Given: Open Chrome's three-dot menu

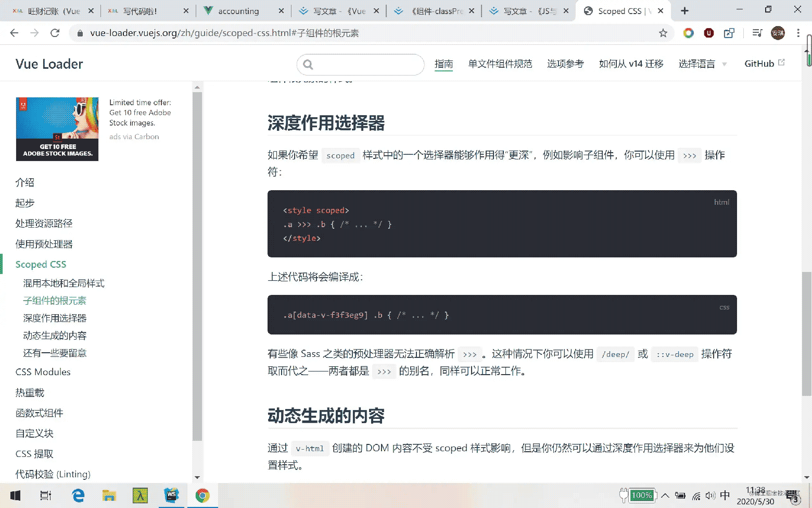Looking at the screenshot, I should 799,32.
